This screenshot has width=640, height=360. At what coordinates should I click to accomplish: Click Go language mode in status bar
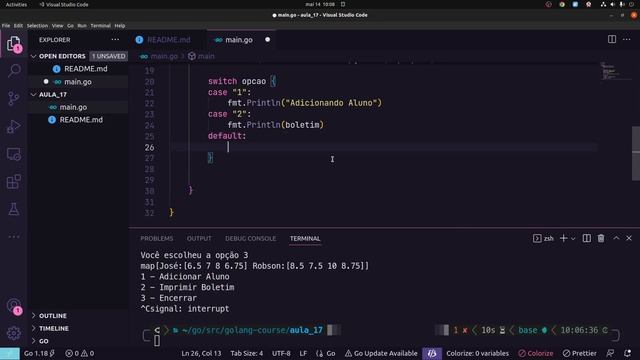coord(326,353)
